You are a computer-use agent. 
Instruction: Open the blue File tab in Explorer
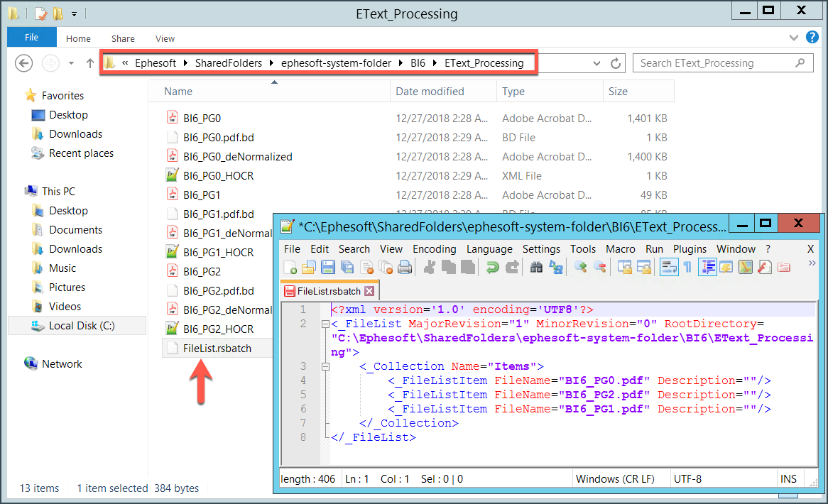coord(32,38)
